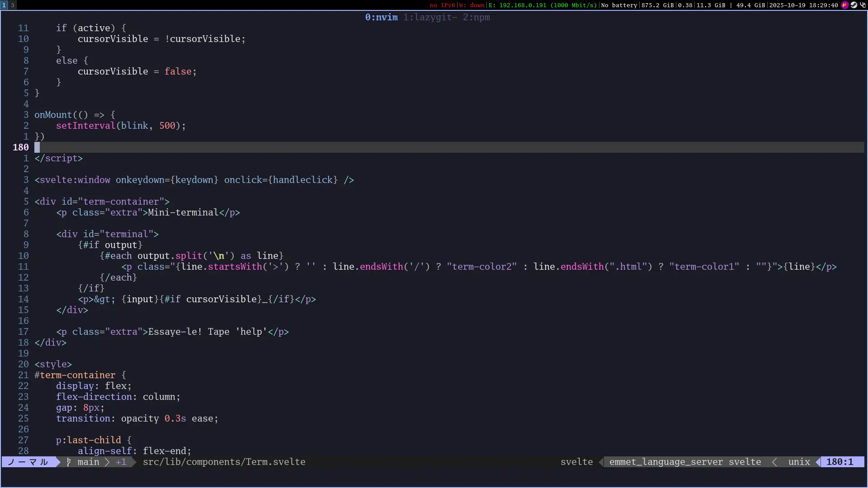Click the normal mode indicator in statusline
Image resolution: width=868 pixels, height=488 pixels.
tap(28, 462)
